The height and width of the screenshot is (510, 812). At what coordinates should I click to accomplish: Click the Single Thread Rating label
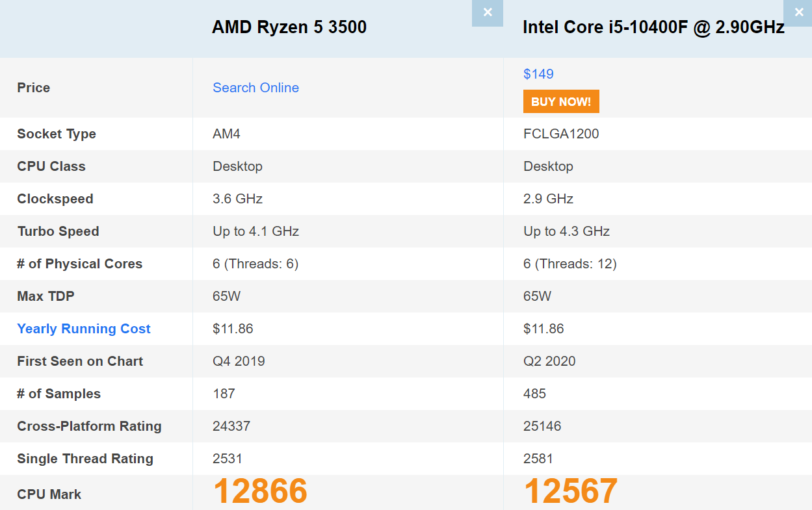(85, 459)
